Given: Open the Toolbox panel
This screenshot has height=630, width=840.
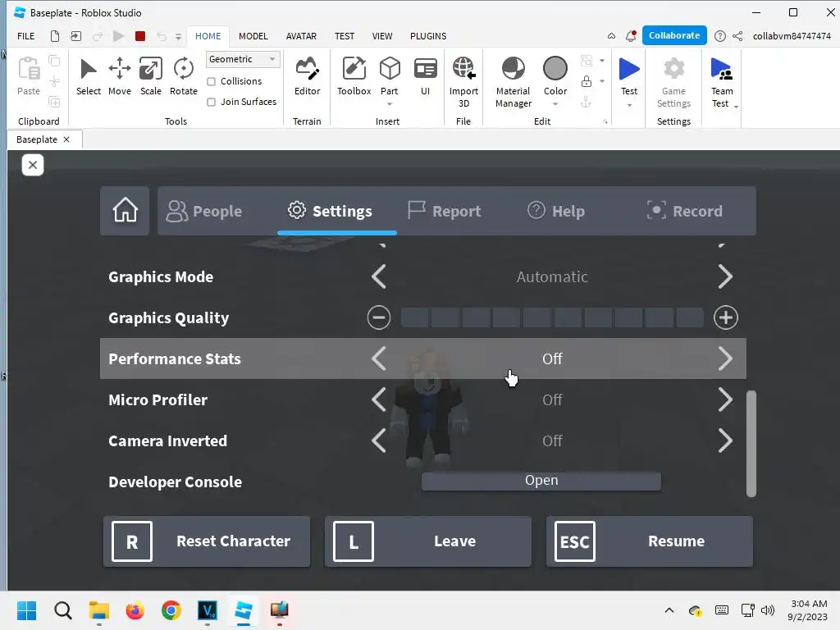Looking at the screenshot, I should click(354, 76).
